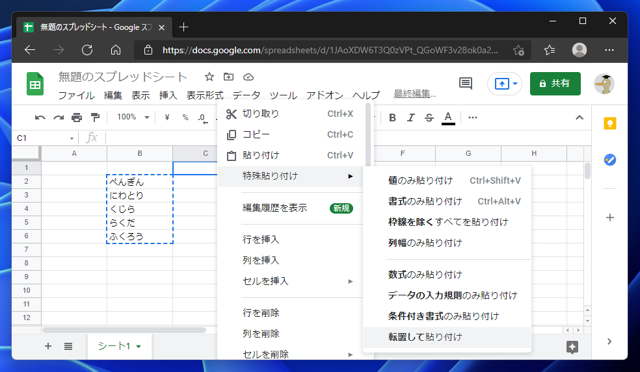Format as percent
Viewport: 640px width, 372px height.
185,117
